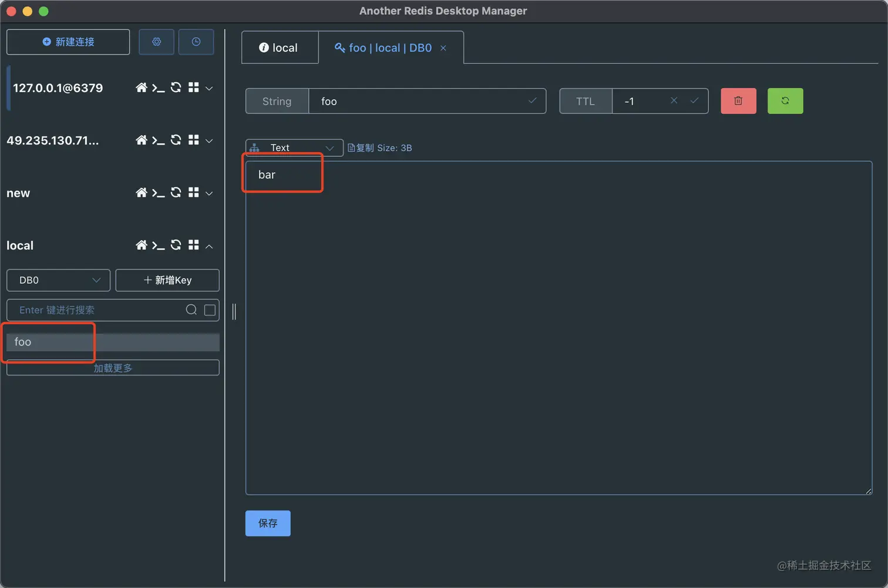888x588 pixels.
Task: Close the foo | local | DB0 tab
Action: pos(443,48)
